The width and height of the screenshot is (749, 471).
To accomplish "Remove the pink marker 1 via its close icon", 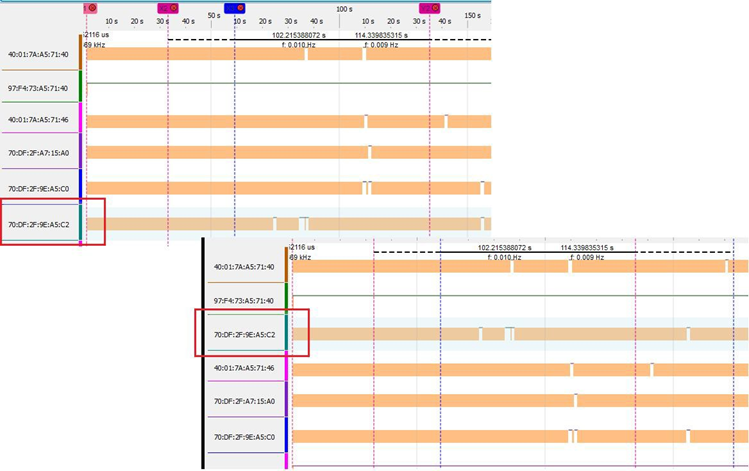I will tap(92, 8).
